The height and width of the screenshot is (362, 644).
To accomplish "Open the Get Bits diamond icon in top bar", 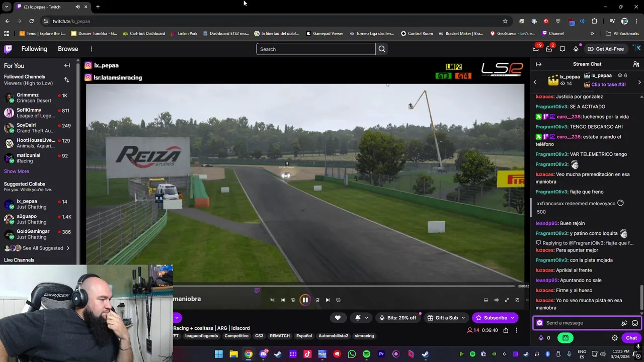I will click(x=576, y=49).
